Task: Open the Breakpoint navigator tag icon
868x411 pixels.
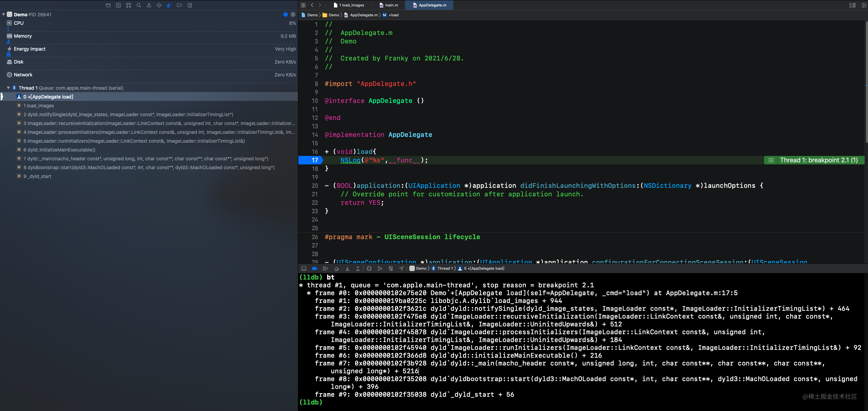Action: (179, 5)
